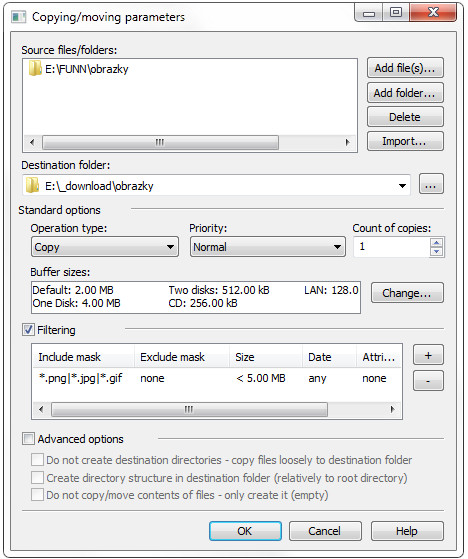Change the buffer sizes
Screen dimensions: 468x559
point(407,293)
